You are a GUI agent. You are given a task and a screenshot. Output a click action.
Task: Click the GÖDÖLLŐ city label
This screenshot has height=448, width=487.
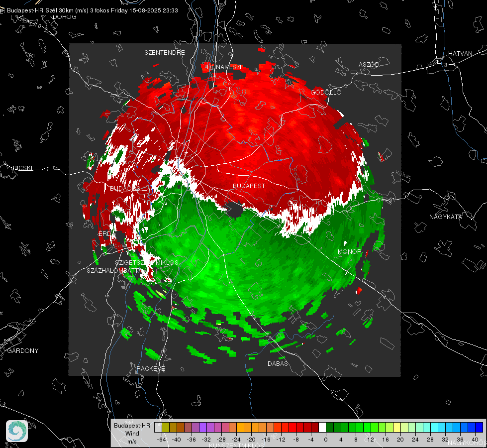pos(326,92)
